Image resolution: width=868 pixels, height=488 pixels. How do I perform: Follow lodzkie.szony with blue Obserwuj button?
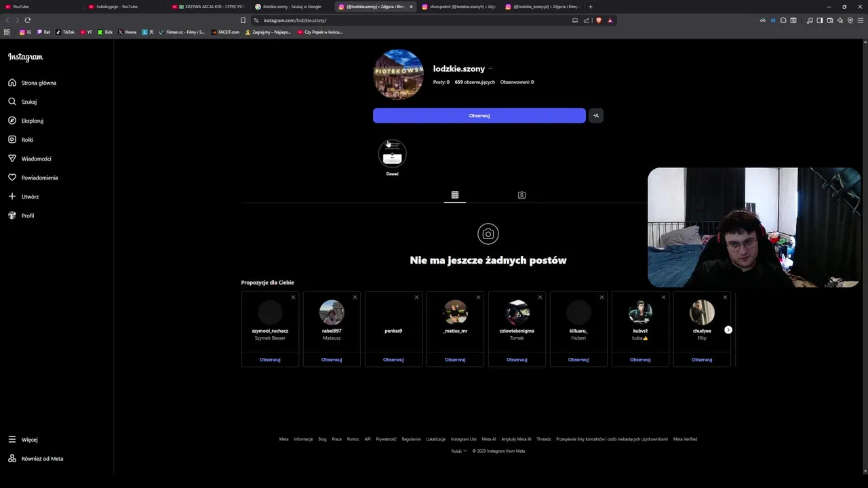(x=479, y=115)
